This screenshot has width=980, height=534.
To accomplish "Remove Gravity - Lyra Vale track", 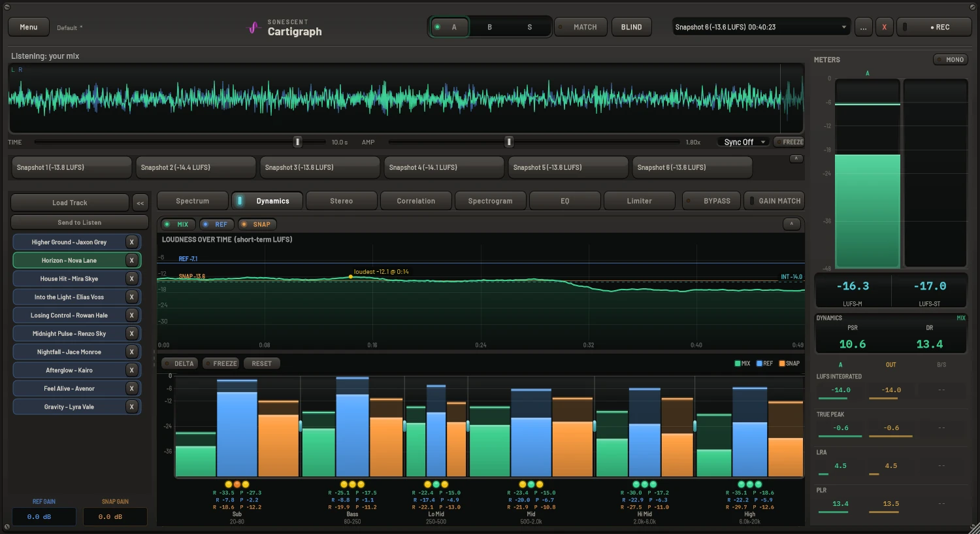I will [x=131, y=407].
